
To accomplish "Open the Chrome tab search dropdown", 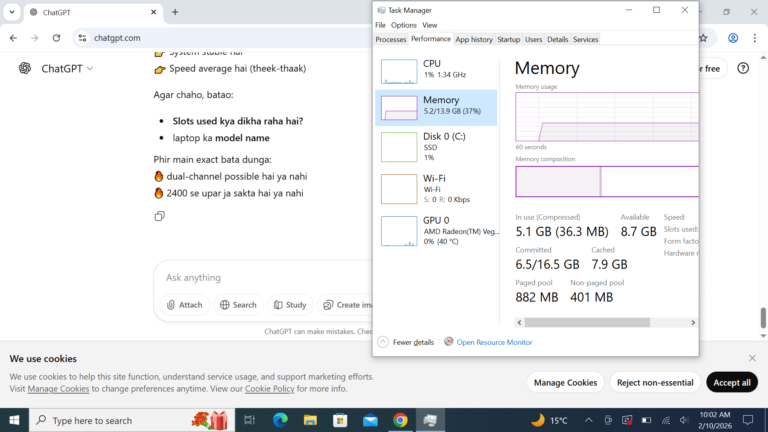I will pyautogui.click(x=12, y=12).
